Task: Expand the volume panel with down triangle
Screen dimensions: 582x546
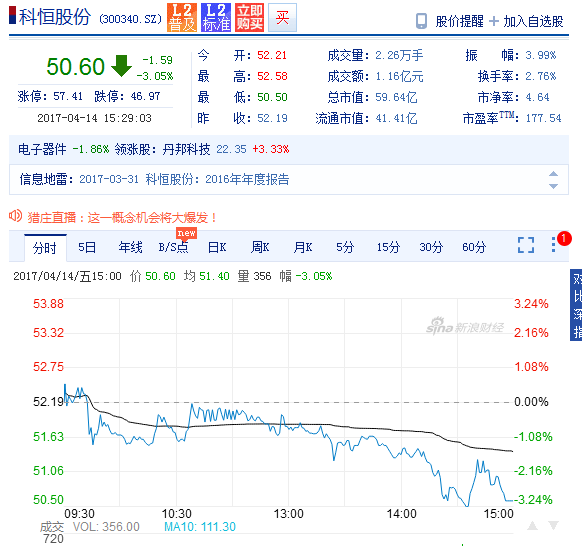Action: click(553, 525)
